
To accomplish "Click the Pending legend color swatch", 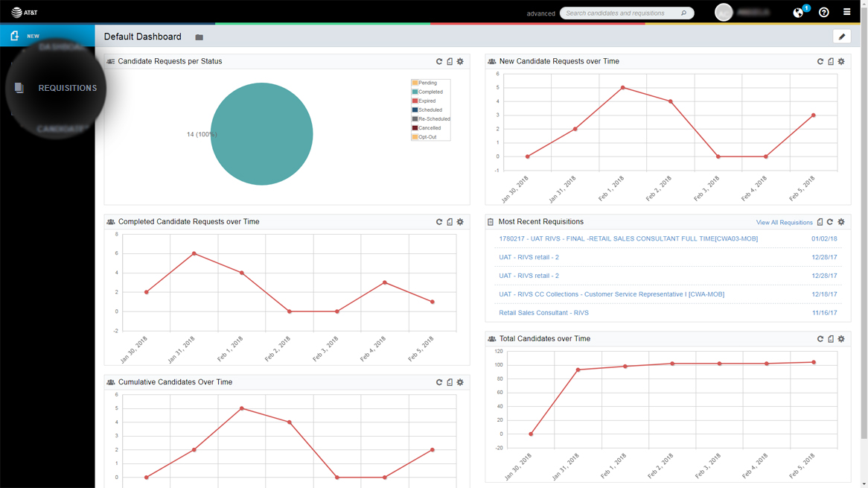I will tap(415, 83).
